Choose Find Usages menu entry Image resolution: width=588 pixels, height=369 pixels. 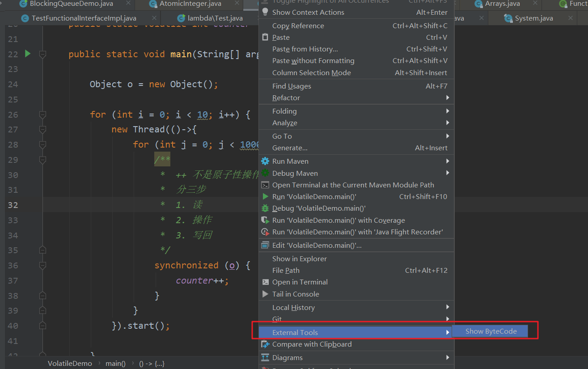[x=356, y=86]
